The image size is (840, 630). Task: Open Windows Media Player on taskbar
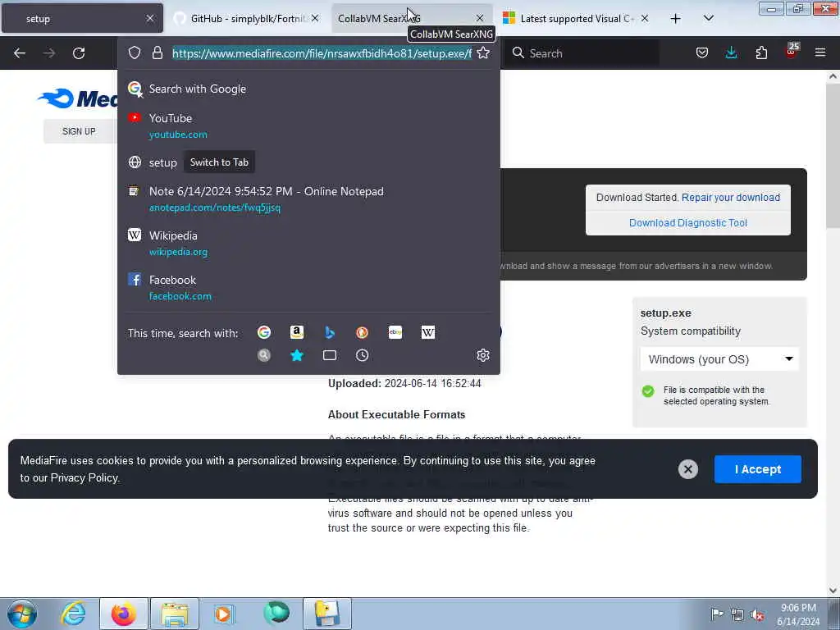point(224,614)
